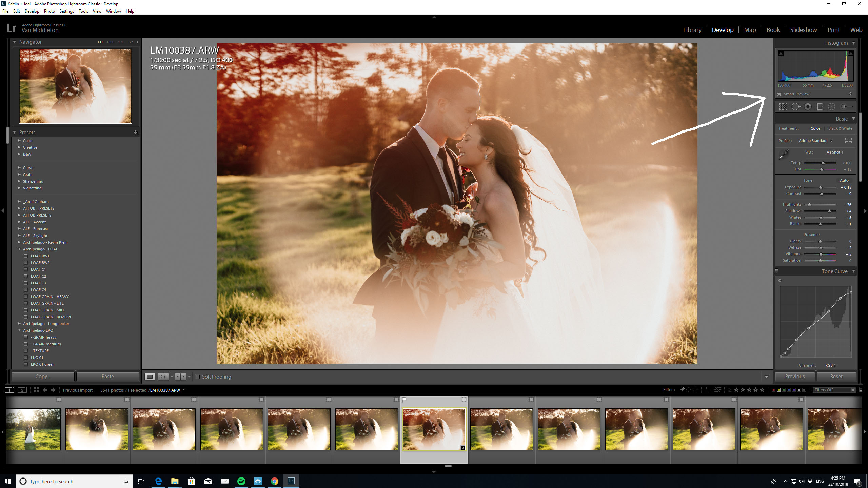Viewport: 868px width, 488px height.
Task: Click Auto tone button
Action: (x=844, y=180)
